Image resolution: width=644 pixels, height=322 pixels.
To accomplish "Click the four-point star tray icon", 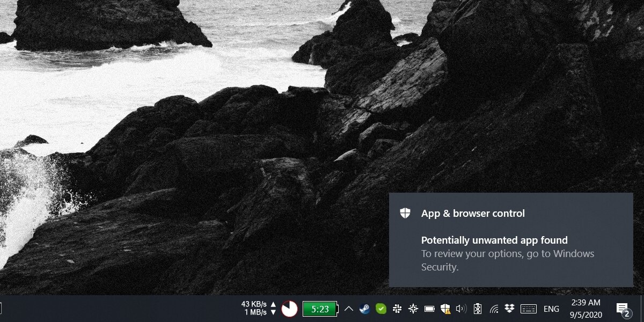I will tap(413, 309).
